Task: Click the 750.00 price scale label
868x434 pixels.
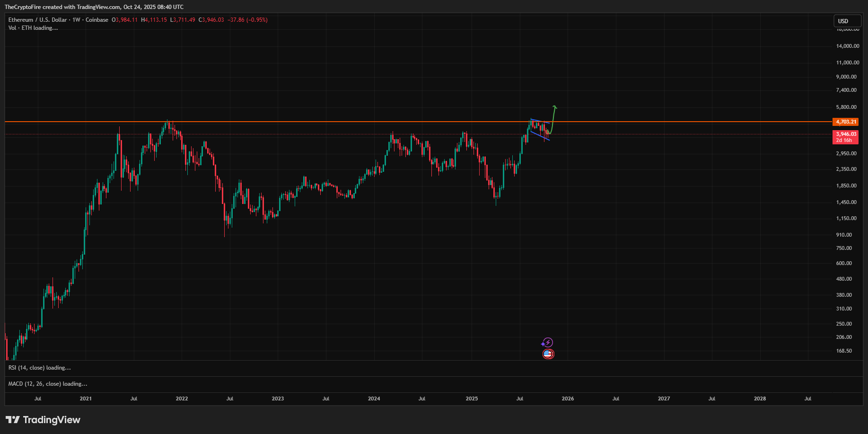Action: tap(844, 248)
